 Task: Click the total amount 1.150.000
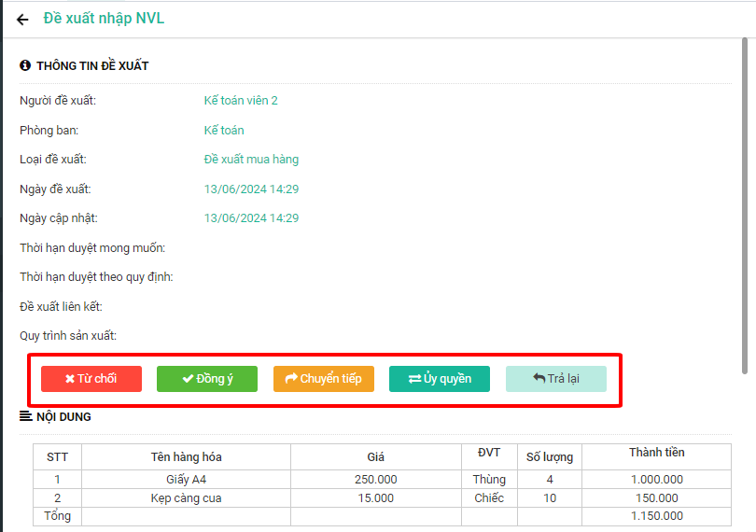pos(656,516)
